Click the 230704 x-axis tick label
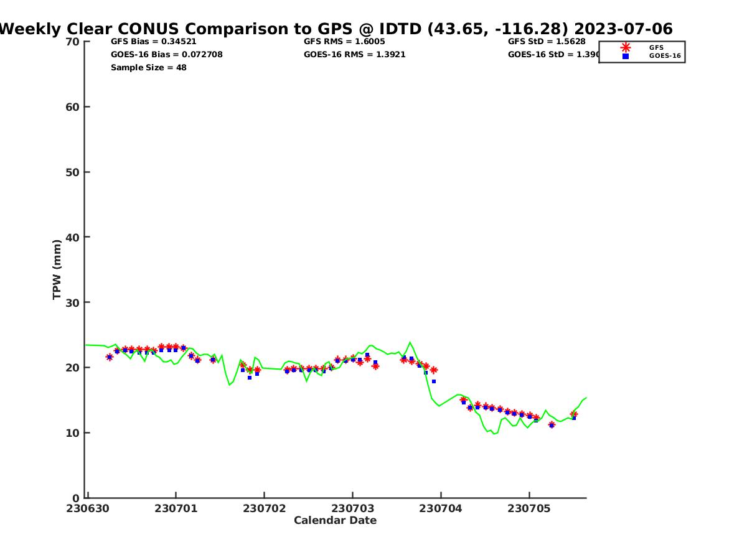 pos(441,508)
